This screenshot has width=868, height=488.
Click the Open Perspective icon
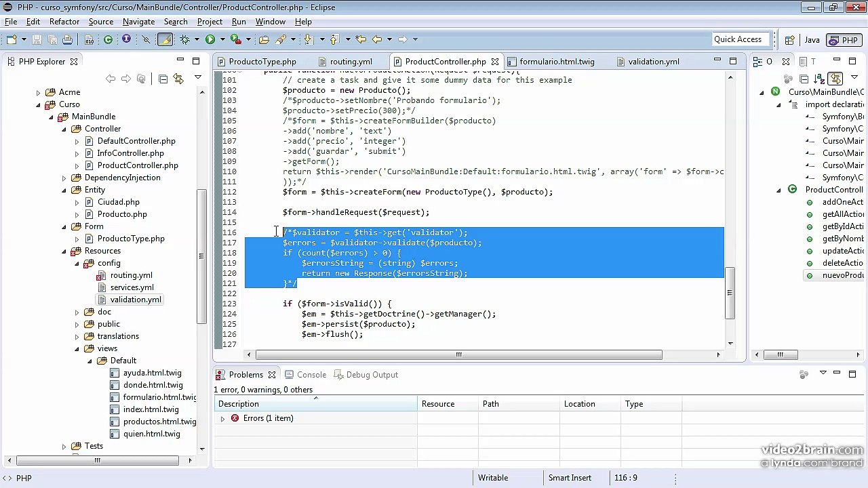789,39
